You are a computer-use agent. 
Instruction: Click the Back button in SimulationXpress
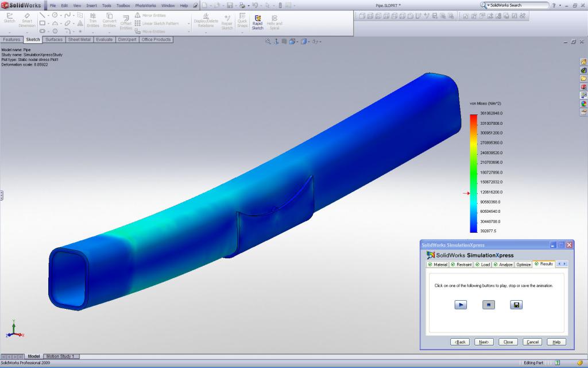pyautogui.click(x=460, y=342)
